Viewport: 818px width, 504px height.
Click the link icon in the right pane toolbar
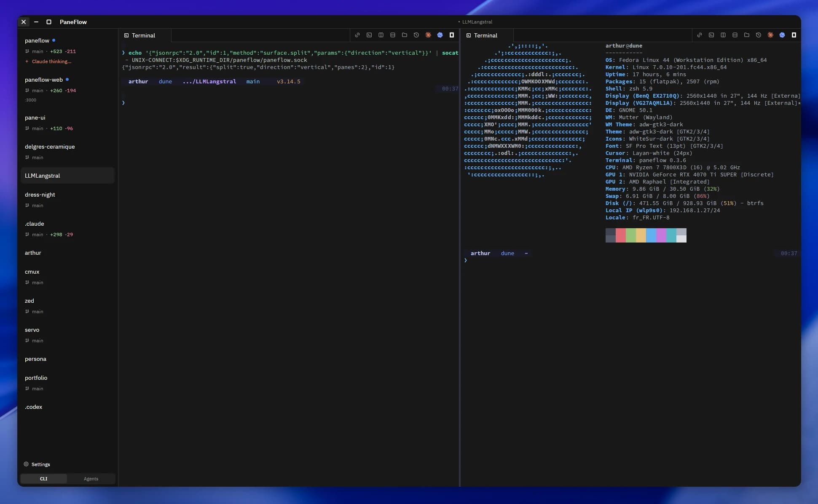700,35
